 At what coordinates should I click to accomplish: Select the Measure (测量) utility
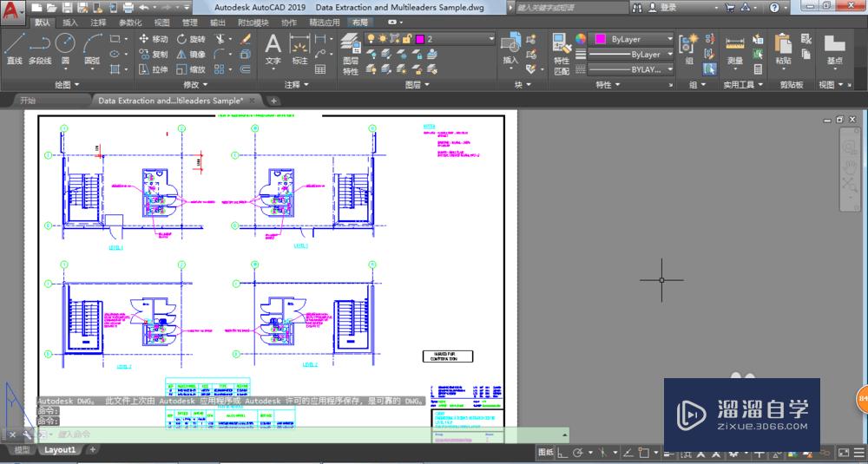734,49
